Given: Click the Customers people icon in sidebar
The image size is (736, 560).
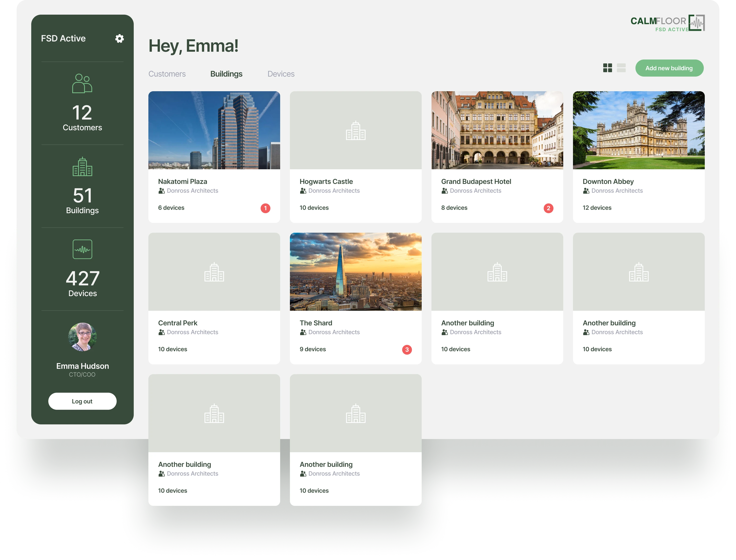Looking at the screenshot, I should tap(82, 83).
